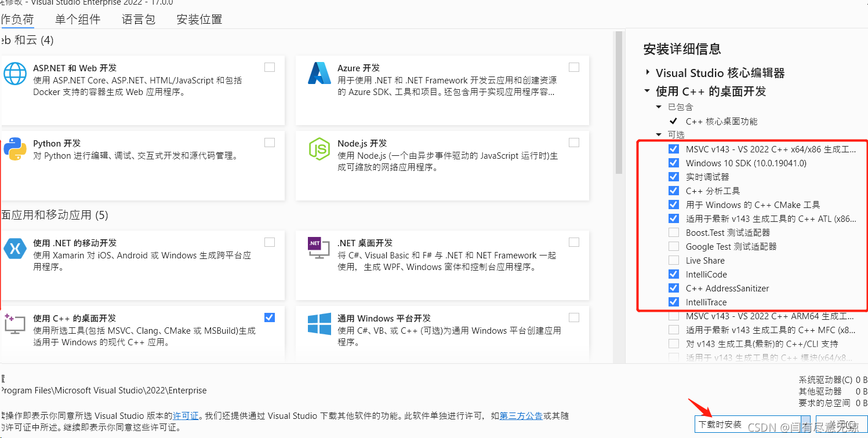Image resolution: width=868 pixels, height=438 pixels.
Task: Check the Live Share option
Action: 673,260
